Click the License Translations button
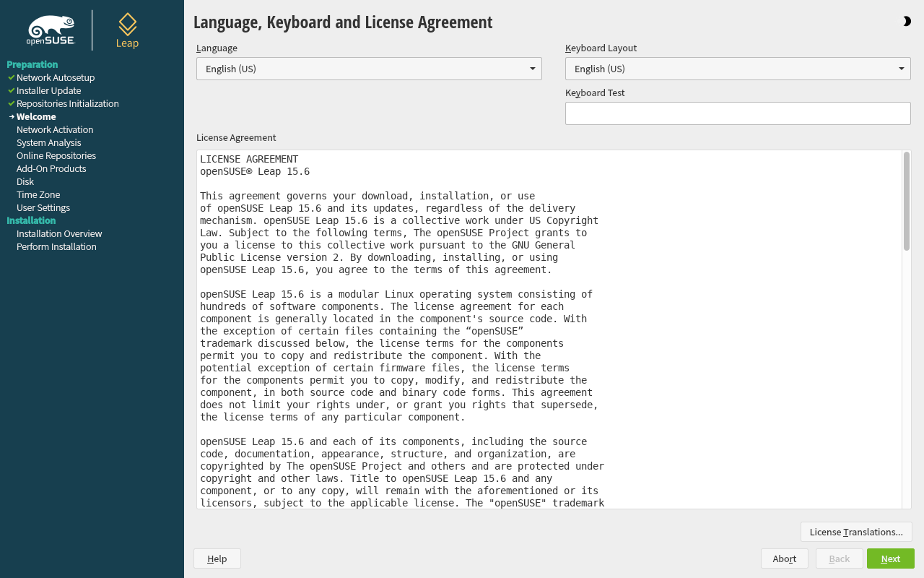Image resolution: width=924 pixels, height=578 pixels. 856,532
